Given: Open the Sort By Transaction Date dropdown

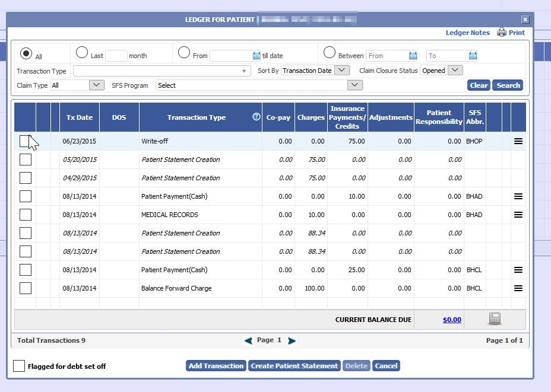Looking at the screenshot, I should (x=341, y=70).
